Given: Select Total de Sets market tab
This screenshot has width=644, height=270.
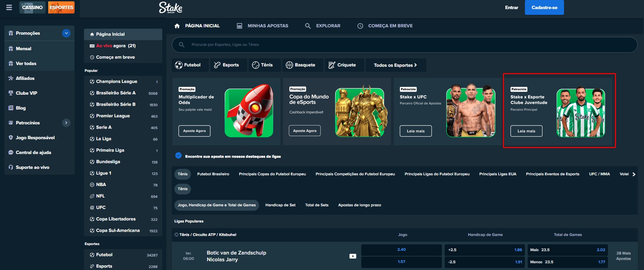Looking at the screenshot, I should [x=317, y=205].
